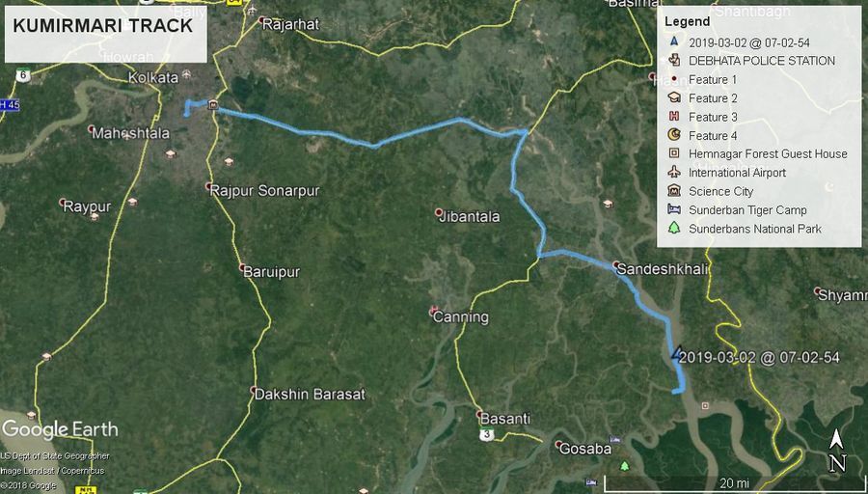The height and width of the screenshot is (494, 868).
Task: Click the Jibantala red dot marker
Action: (439, 212)
